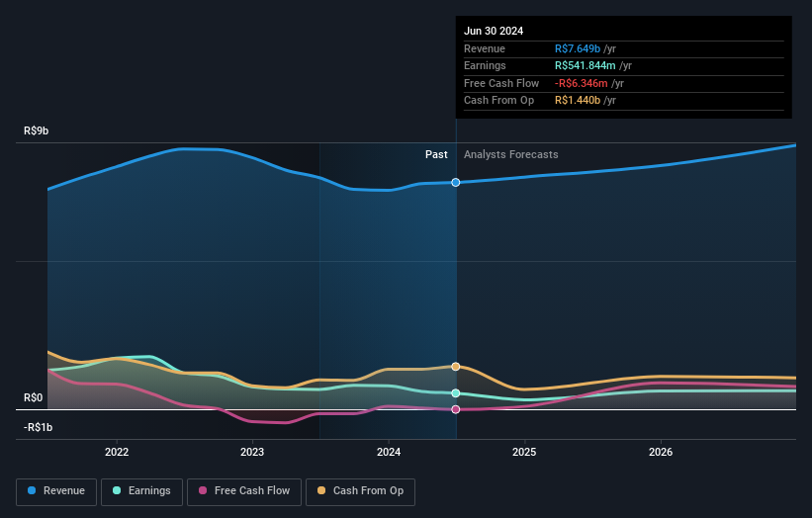Click the Earnings data point marker
The height and width of the screenshot is (518, 812).
[x=456, y=393]
